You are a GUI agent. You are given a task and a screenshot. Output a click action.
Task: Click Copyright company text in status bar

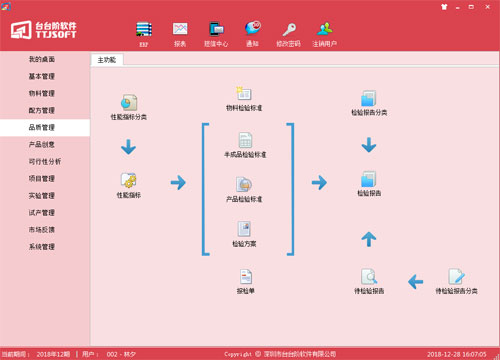[280, 354]
